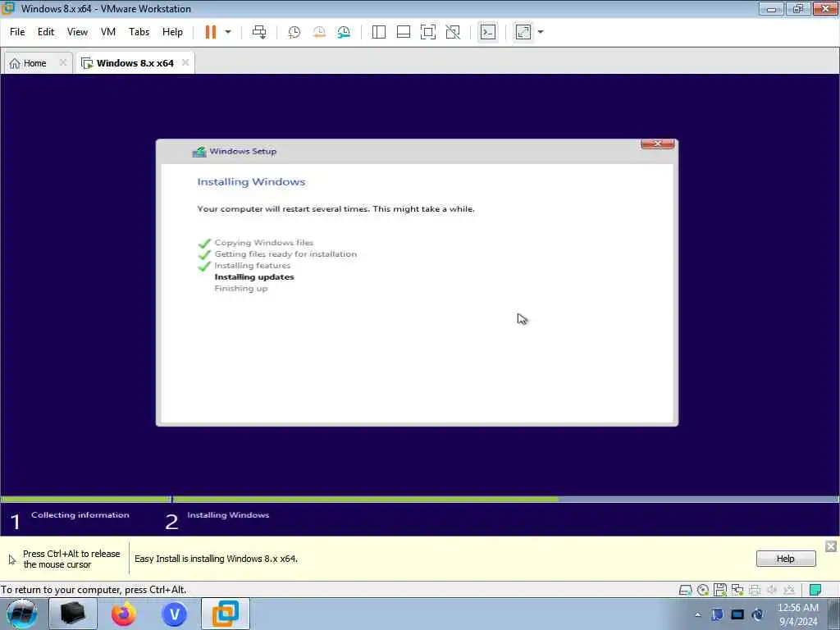
Task: Show hidden system tray icons arrow
Action: [697, 615]
